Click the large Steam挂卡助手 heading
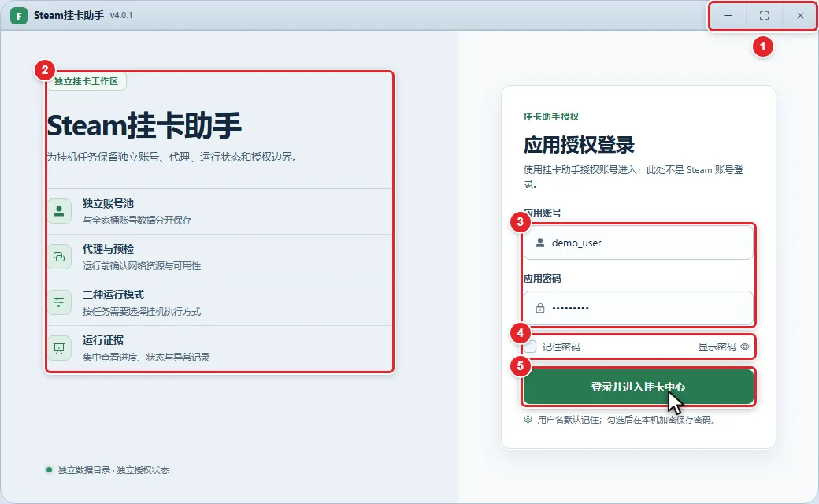This screenshot has width=819, height=504. (144, 126)
